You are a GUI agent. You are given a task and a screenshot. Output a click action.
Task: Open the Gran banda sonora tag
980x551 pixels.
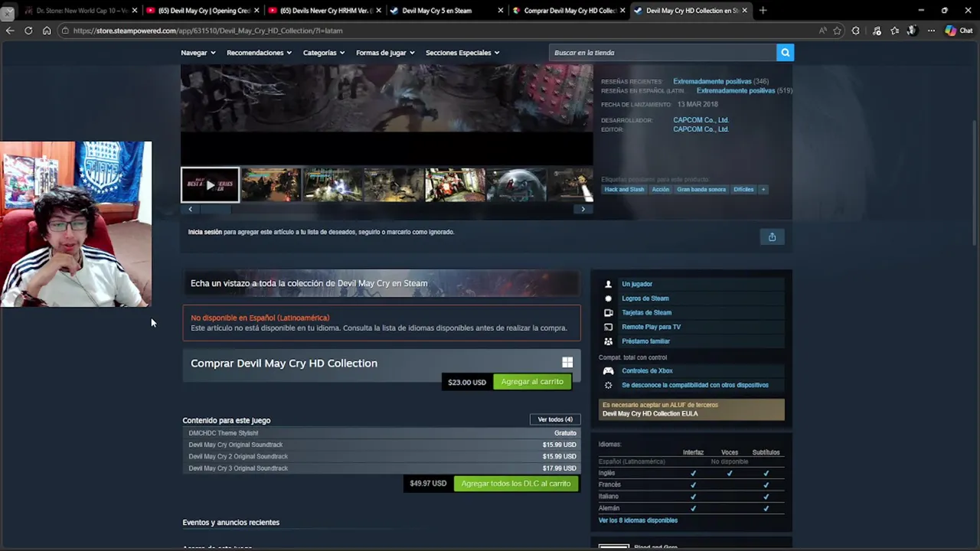[701, 190]
